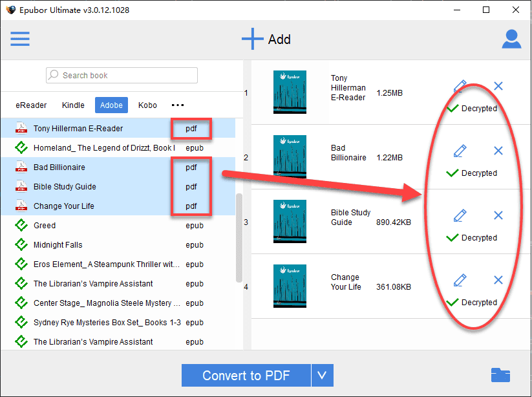Switch to the Kindle tab
Image resolution: width=532 pixels, height=397 pixels.
[x=73, y=105]
